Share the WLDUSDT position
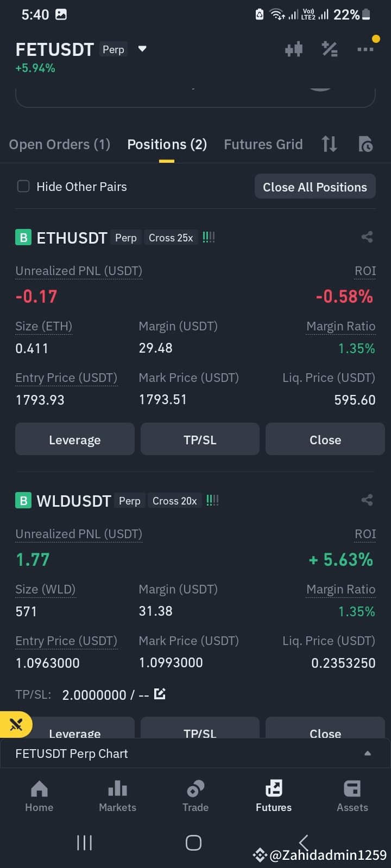Viewport: 391px width, 868px height. pyautogui.click(x=367, y=500)
